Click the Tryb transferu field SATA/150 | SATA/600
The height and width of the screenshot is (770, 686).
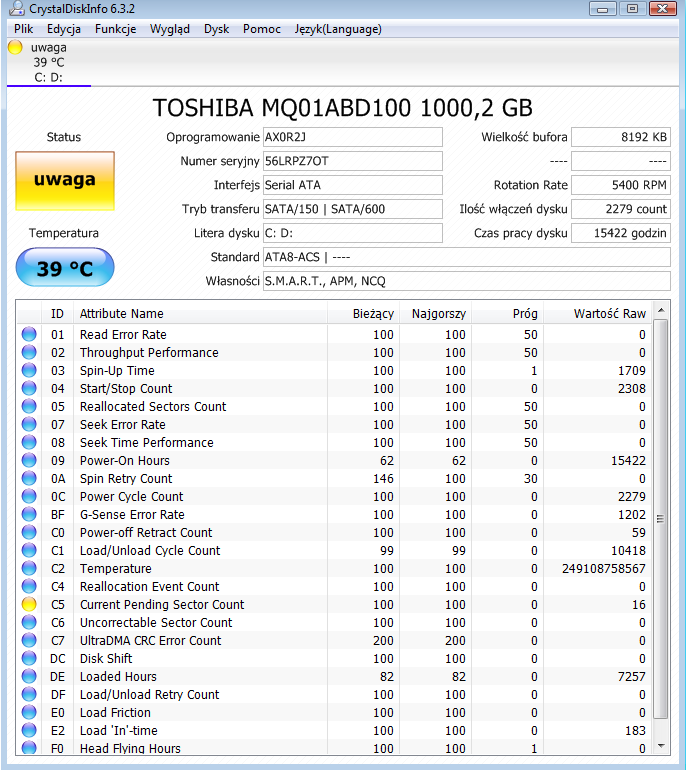tap(353, 209)
